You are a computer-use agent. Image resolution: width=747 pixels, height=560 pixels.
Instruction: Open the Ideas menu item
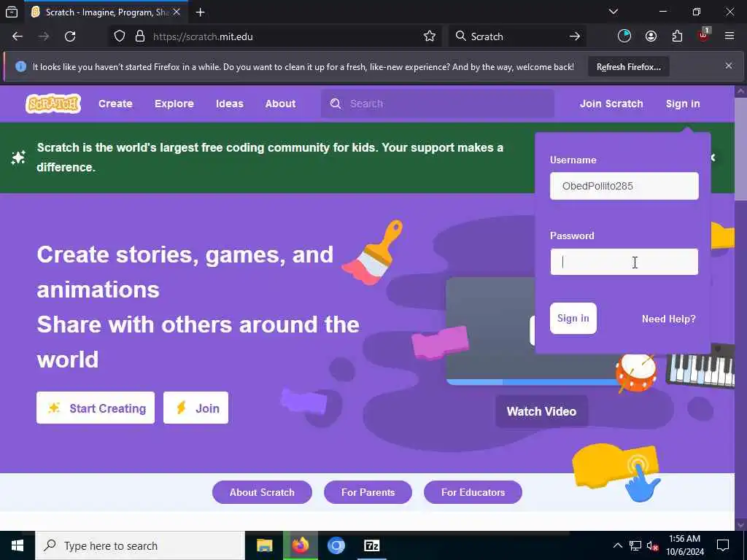(x=230, y=104)
